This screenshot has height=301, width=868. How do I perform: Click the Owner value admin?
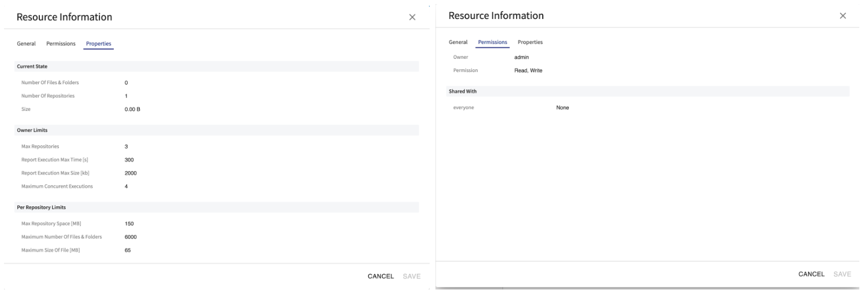point(521,57)
